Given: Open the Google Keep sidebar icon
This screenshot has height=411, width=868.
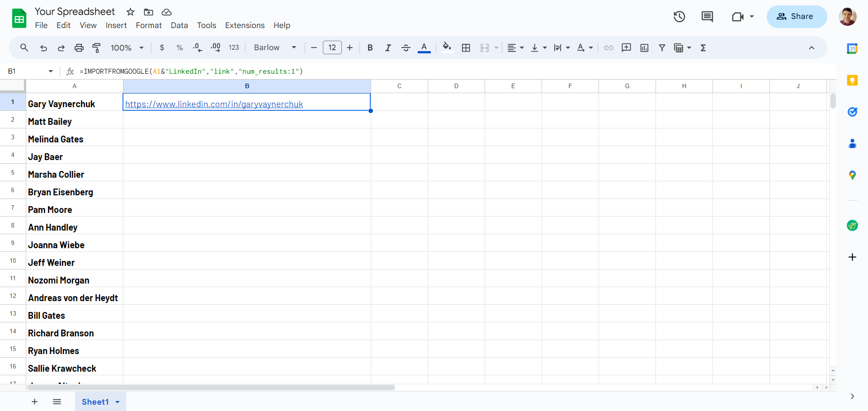Looking at the screenshot, I should point(852,80).
